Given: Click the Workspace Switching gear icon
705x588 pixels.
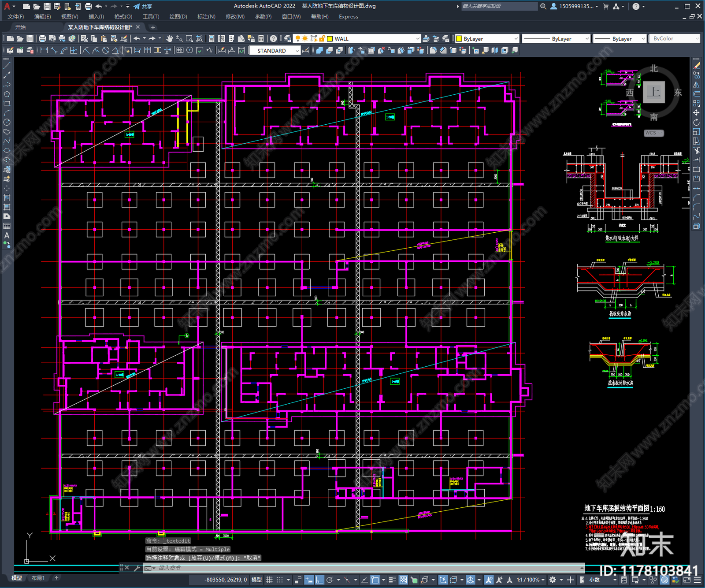Looking at the screenshot, I should pos(553,580).
